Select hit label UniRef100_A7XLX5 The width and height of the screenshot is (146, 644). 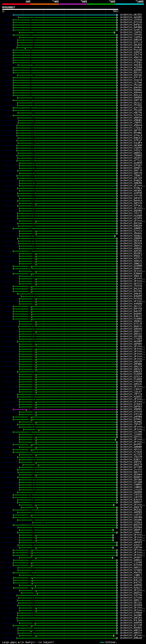131,324
